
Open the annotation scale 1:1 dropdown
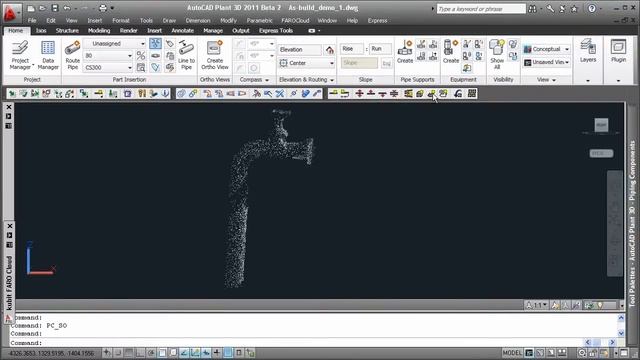pyautogui.click(x=536, y=305)
